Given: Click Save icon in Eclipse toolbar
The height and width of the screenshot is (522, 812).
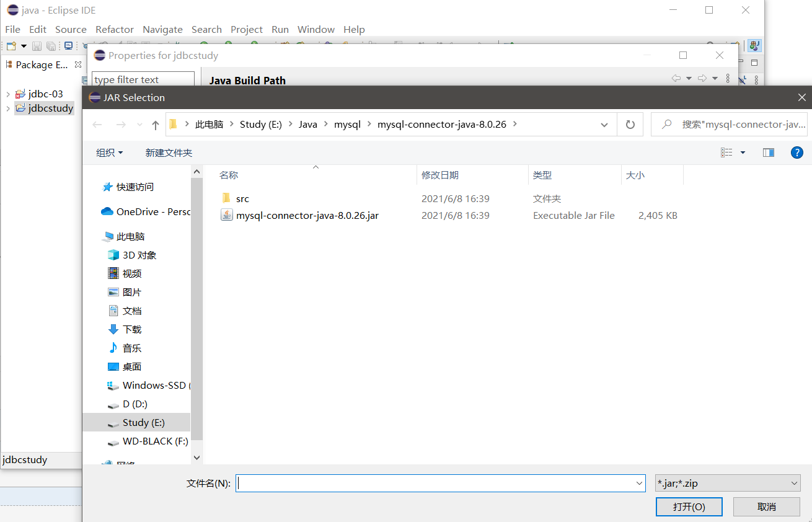Looking at the screenshot, I should pos(37,46).
